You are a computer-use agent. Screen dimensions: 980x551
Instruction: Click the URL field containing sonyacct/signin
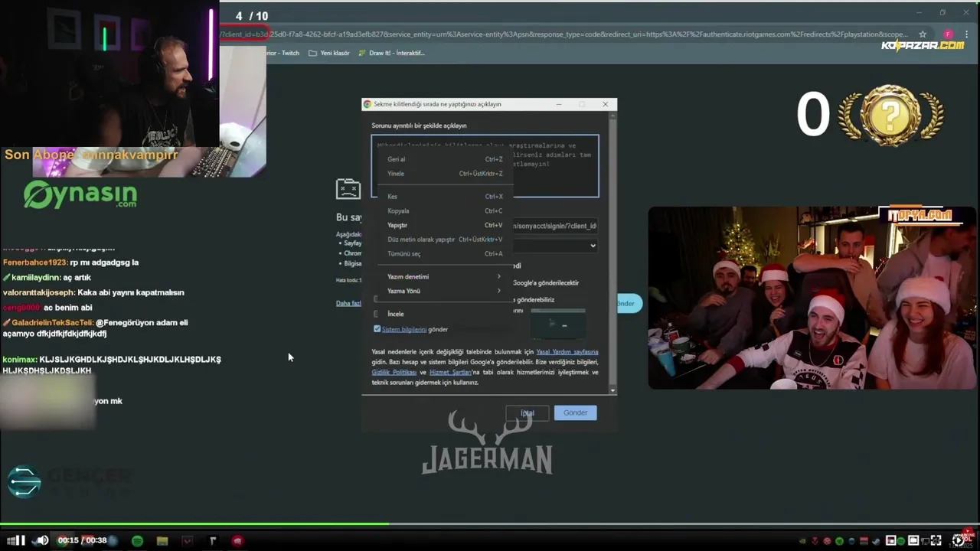(555, 226)
